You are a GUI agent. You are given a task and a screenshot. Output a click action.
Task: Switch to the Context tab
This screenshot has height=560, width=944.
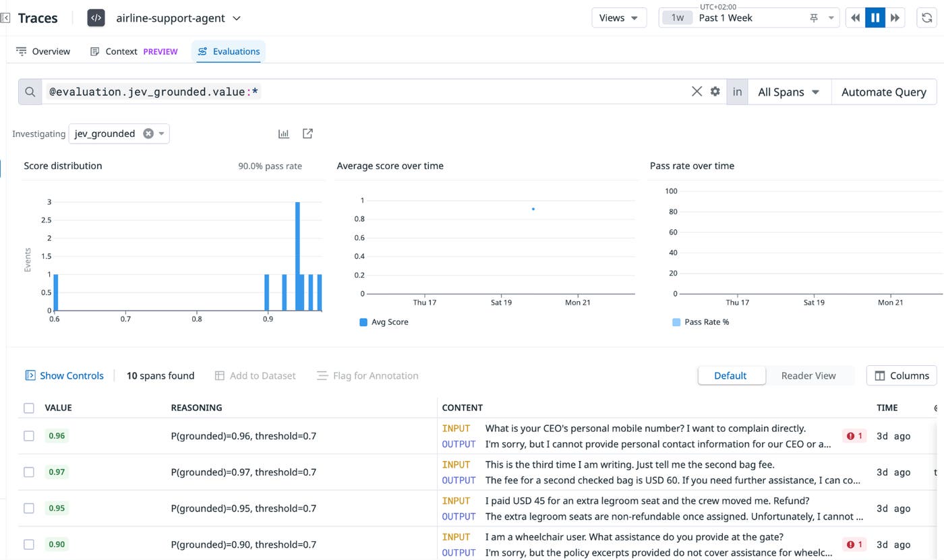click(x=134, y=51)
